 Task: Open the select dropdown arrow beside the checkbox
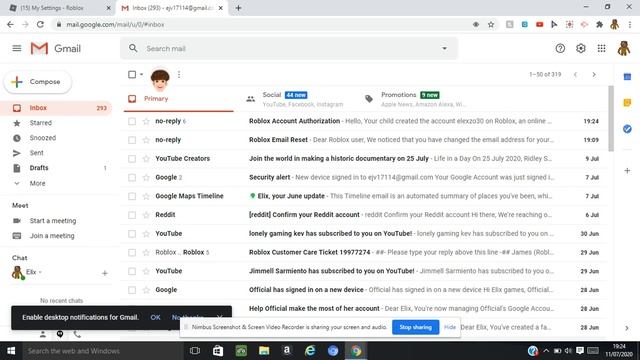click(141, 74)
